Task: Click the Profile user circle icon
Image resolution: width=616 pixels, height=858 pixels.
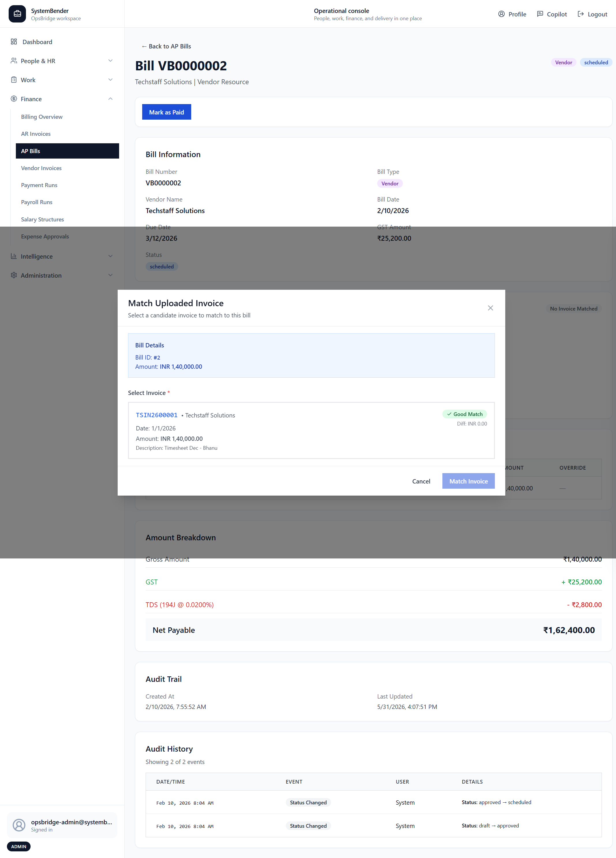Action: [x=501, y=14]
